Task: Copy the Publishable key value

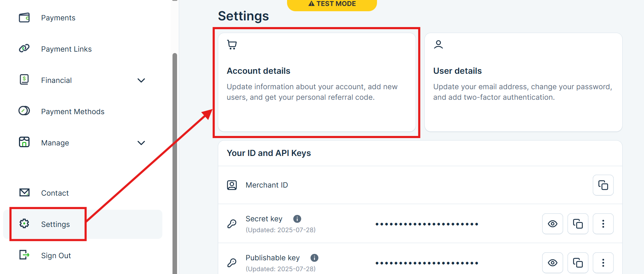Action: (578, 263)
